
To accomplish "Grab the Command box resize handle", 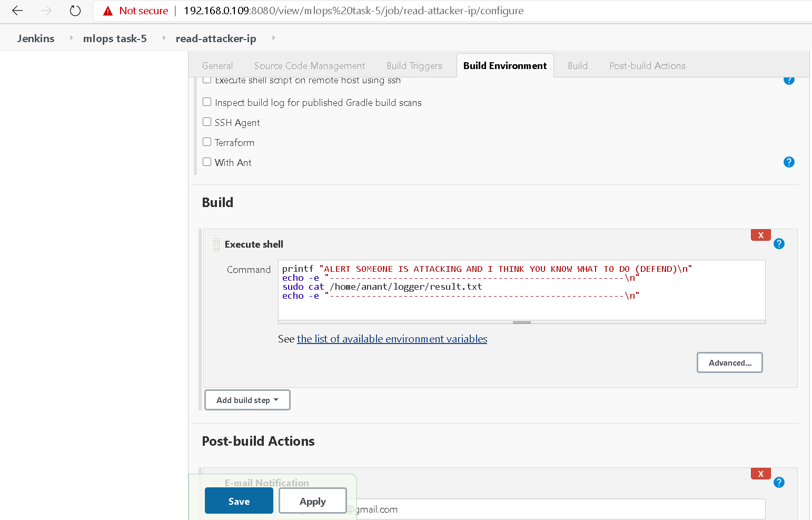I will 521,322.
